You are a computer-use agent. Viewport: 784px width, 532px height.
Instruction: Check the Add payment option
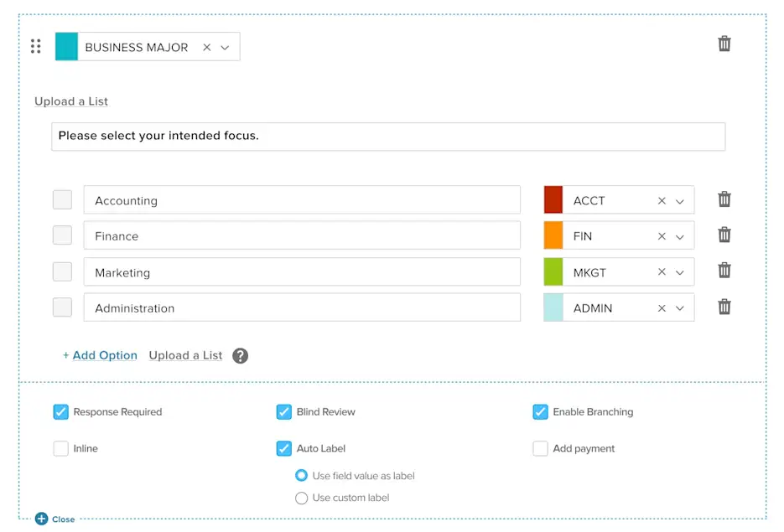click(x=540, y=448)
